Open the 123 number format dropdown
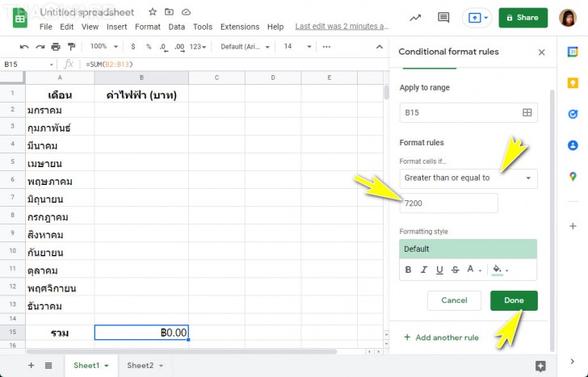The image size is (588, 377). (x=198, y=47)
